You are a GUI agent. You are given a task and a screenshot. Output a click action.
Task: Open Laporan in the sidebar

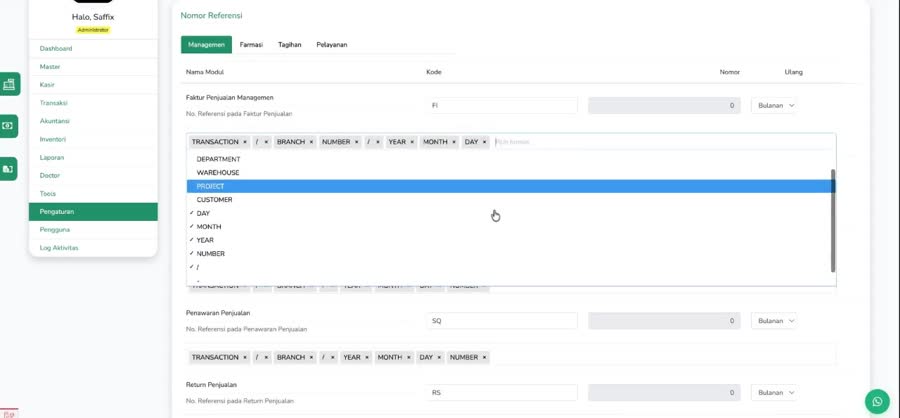[x=93, y=157]
